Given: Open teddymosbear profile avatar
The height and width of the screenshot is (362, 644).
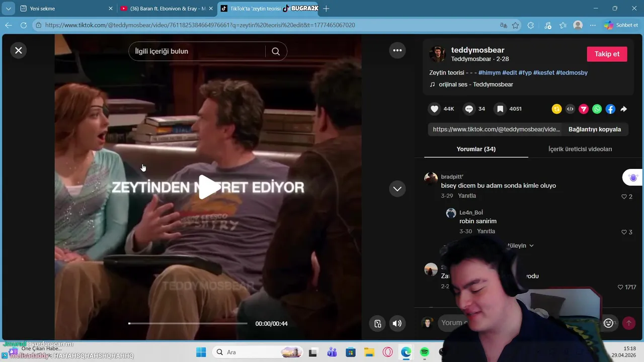Looking at the screenshot, I should (438, 54).
